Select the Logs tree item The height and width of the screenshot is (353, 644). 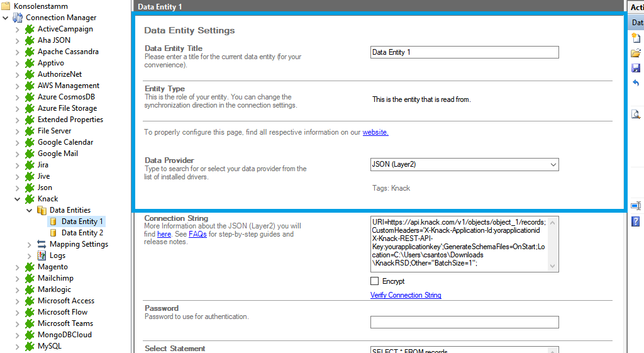tap(57, 255)
